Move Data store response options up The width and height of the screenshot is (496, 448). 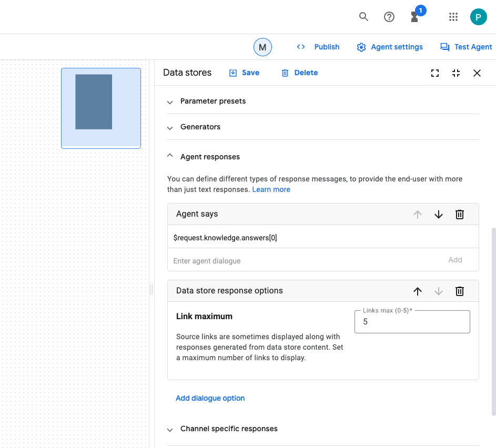click(418, 291)
